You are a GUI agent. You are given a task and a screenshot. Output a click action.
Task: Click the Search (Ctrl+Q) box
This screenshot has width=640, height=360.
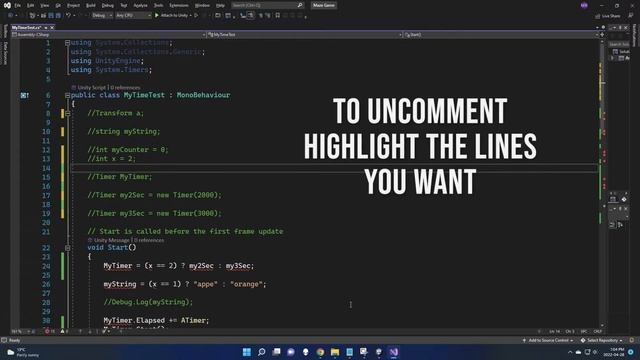click(267, 5)
